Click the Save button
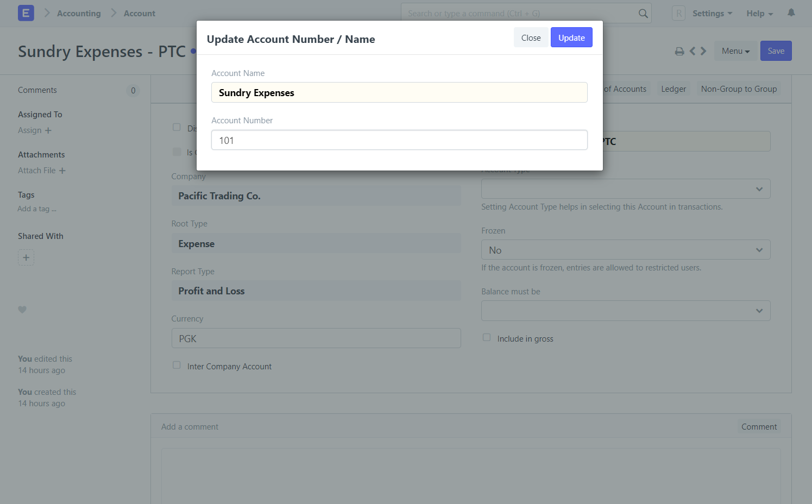The width and height of the screenshot is (812, 504). (x=776, y=51)
